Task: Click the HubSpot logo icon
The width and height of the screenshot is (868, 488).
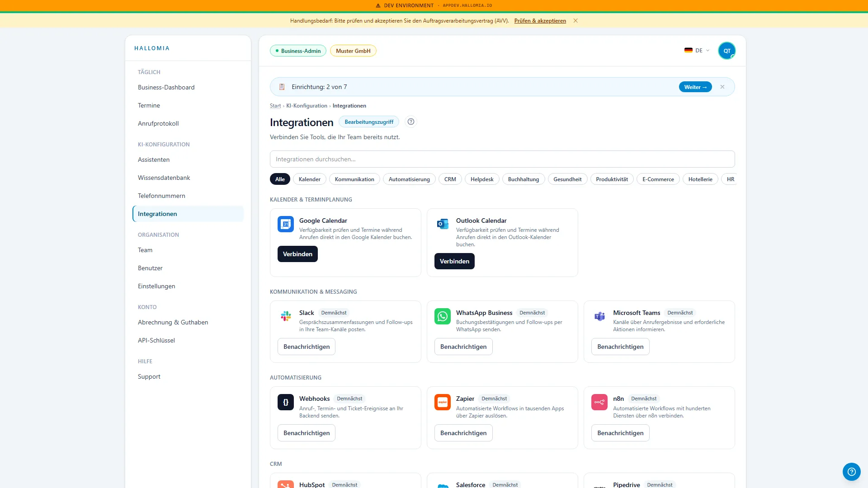Action: [x=286, y=484]
